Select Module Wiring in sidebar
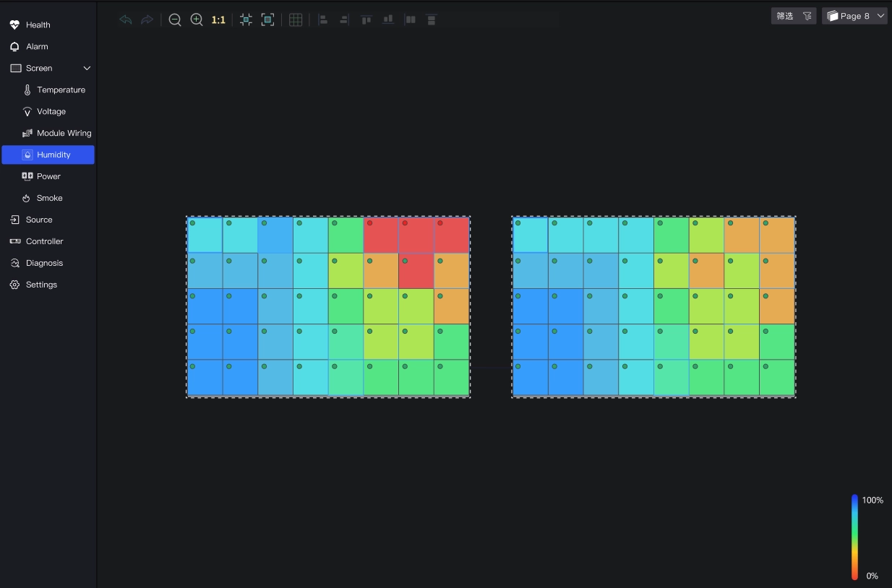This screenshot has width=892, height=588. click(x=64, y=133)
